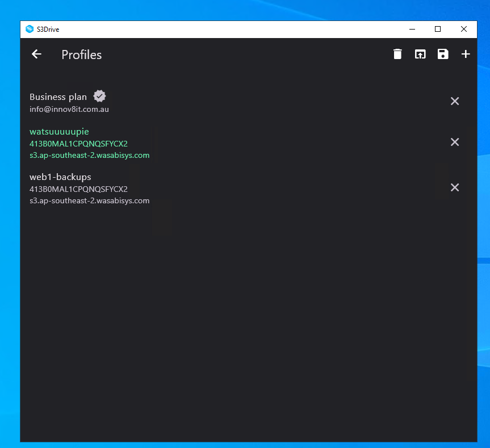Go back using the arrow beside Profiles
Screen dimensions: 490x448
click(36, 54)
